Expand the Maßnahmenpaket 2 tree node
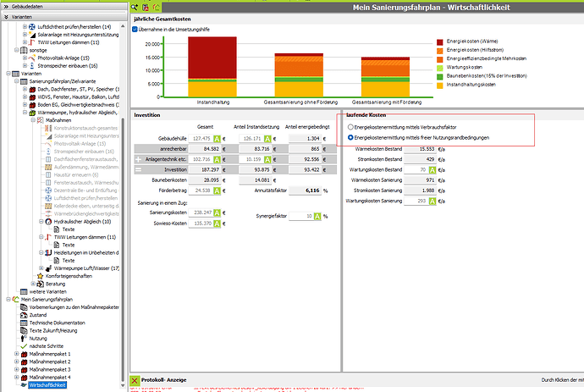 pyautogui.click(x=16, y=362)
